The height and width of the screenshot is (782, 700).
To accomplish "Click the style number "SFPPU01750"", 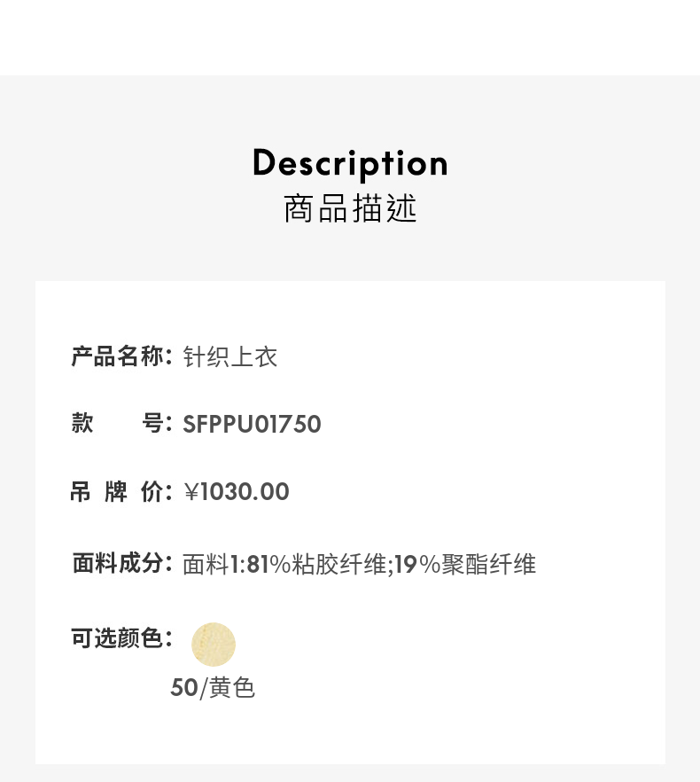I will (252, 425).
